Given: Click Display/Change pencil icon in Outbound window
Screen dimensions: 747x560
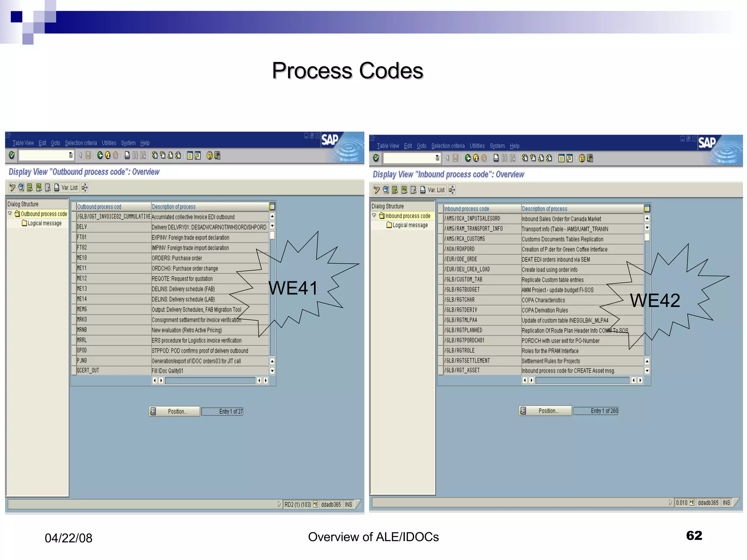Looking at the screenshot, I should 12,187.
